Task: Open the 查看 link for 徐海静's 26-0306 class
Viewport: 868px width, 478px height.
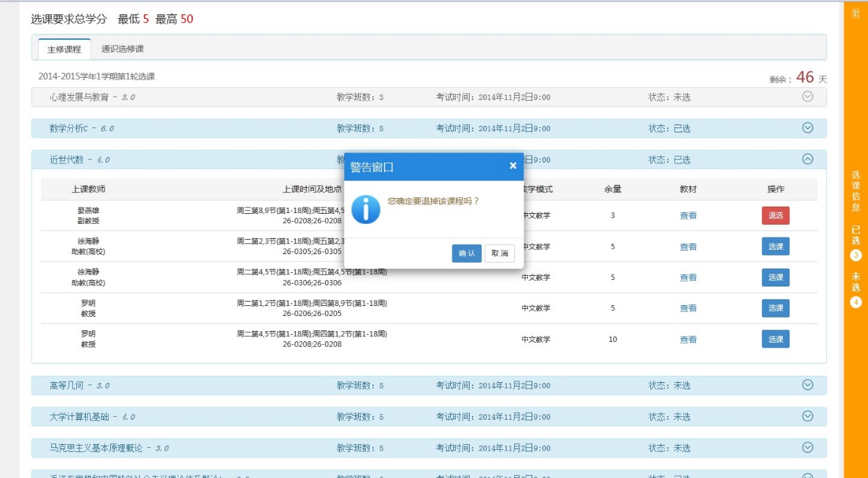Action: [688, 277]
